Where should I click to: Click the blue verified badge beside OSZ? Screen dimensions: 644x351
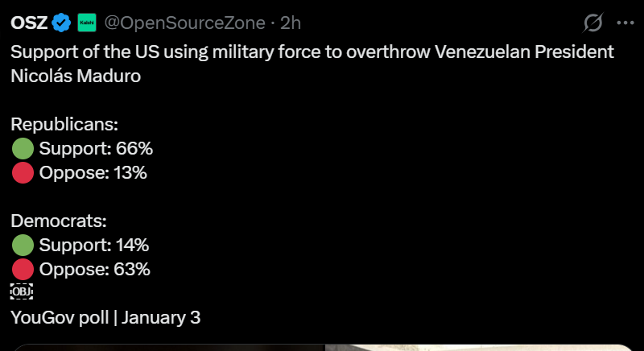coord(61,24)
